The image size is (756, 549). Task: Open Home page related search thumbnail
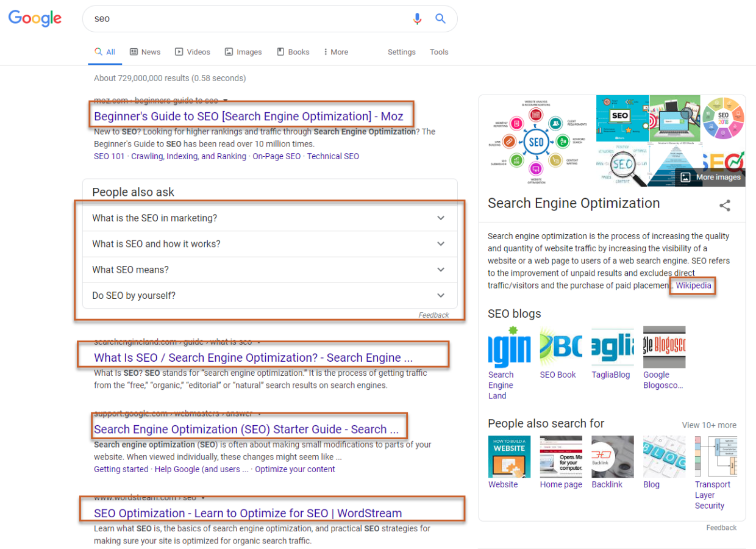[x=561, y=457]
